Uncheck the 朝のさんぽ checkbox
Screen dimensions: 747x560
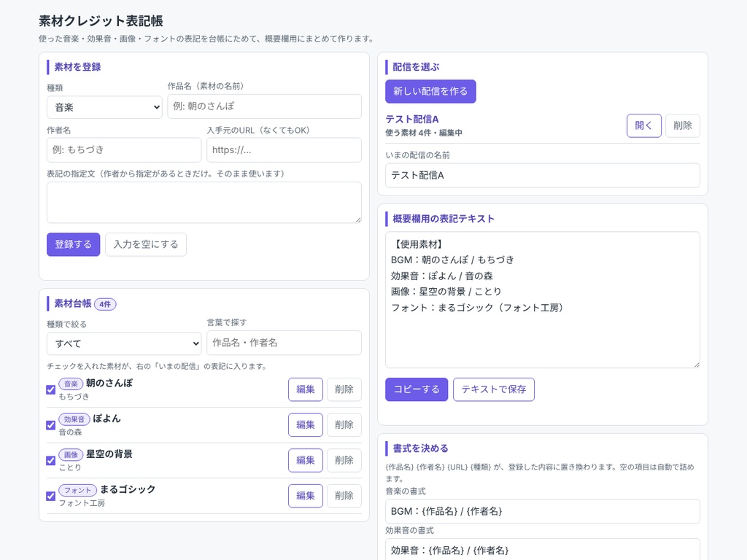[51, 389]
